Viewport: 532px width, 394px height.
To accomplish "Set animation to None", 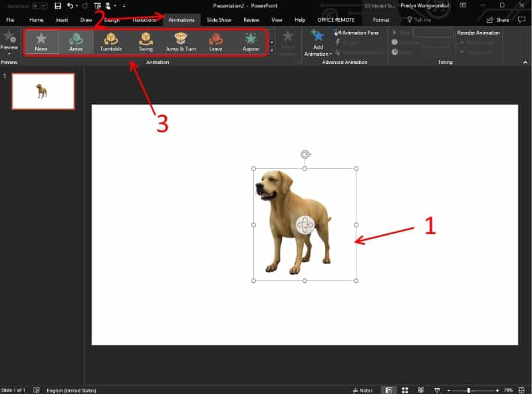I will click(41, 42).
